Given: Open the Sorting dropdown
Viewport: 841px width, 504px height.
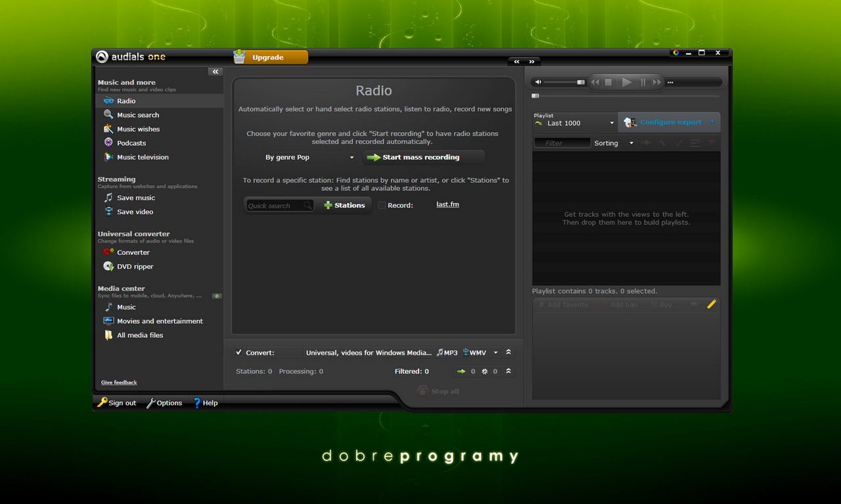Looking at the screenshot, I should point(614,143).
